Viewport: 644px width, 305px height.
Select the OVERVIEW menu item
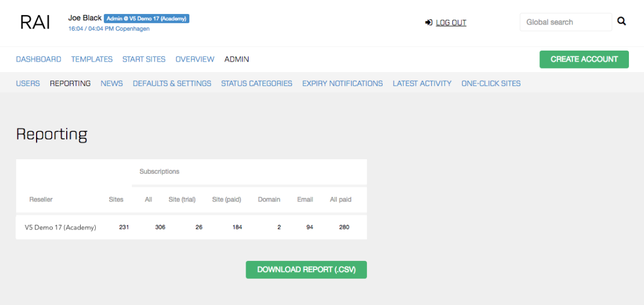pyautogui.click(x=195, y=59)
